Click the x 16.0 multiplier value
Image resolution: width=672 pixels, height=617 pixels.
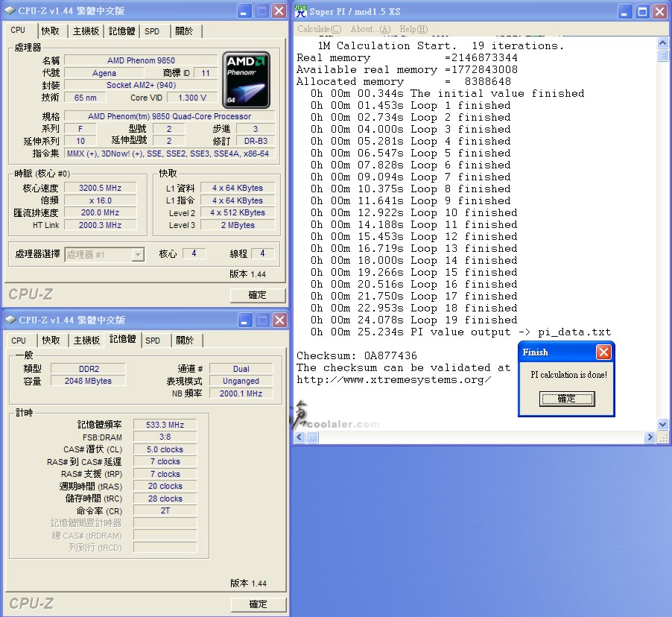tap(101, 200)
